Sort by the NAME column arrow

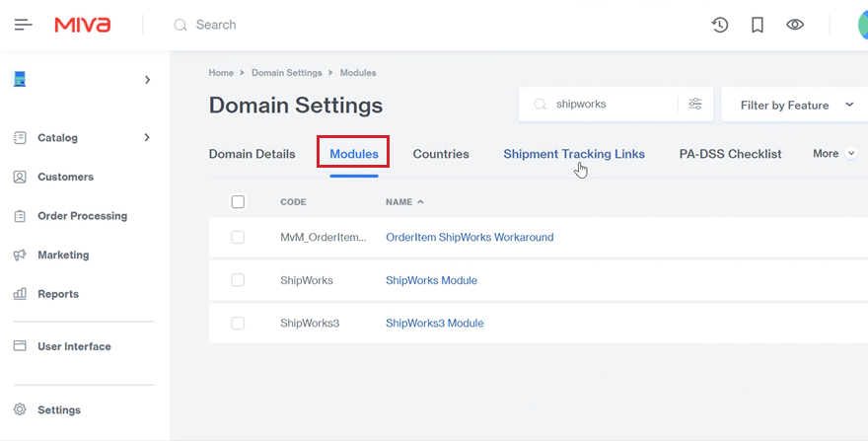click(x=420, y=201)
